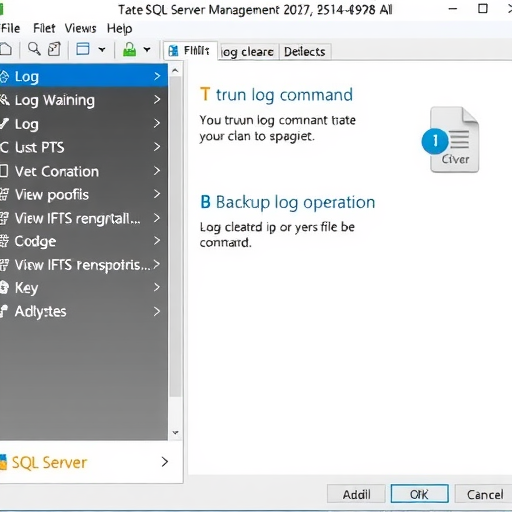The height and width of the screenshot is (512, 512).
Task: Select the log cleare tab
Action: 248,52
